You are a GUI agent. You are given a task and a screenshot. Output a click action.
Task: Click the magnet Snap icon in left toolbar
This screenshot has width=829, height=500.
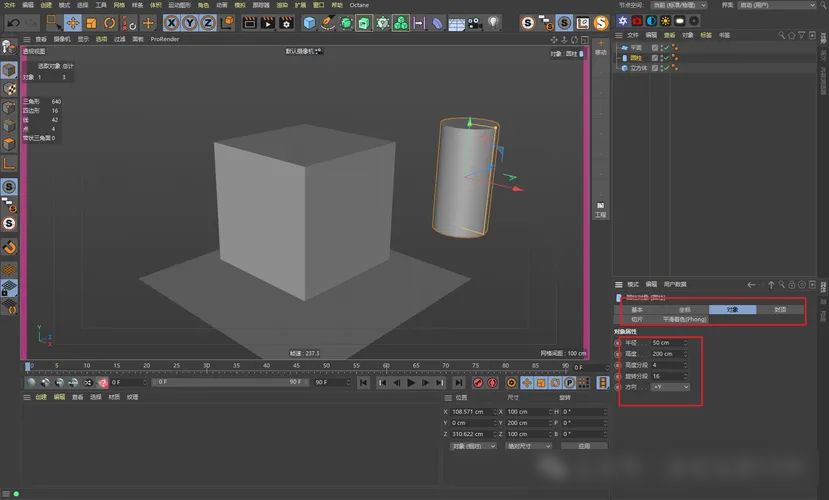click(9, 247)
